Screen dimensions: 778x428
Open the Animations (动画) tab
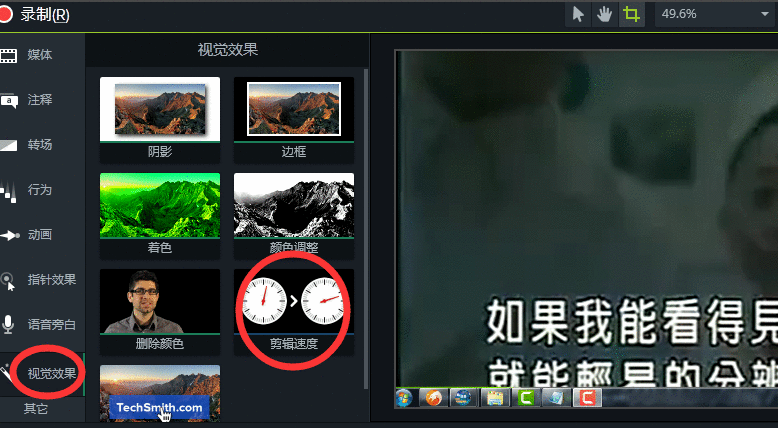click(x=42, y=235)
